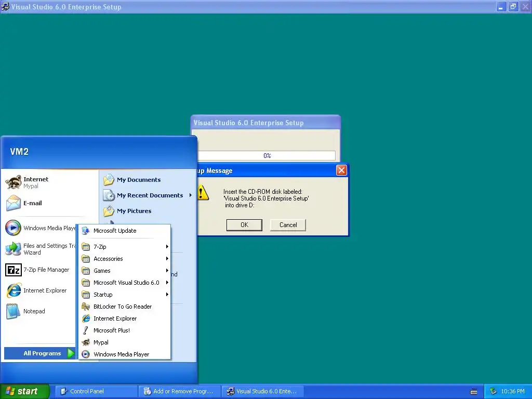
Task: Click Games folder icon
Action: (x=86, y=271)
